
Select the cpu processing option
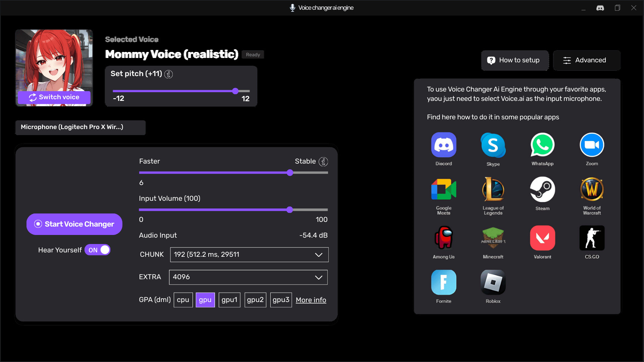coord(183,300)
